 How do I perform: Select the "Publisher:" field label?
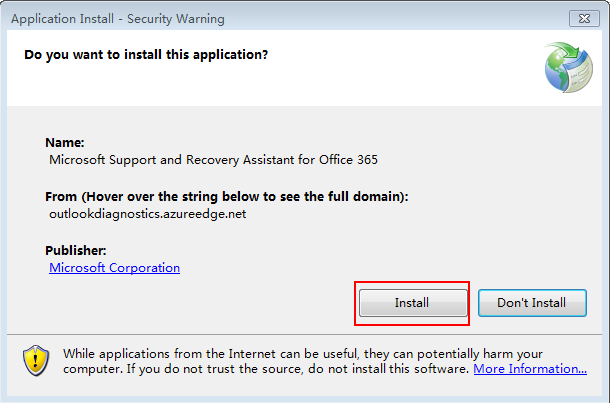click(76, 250)
